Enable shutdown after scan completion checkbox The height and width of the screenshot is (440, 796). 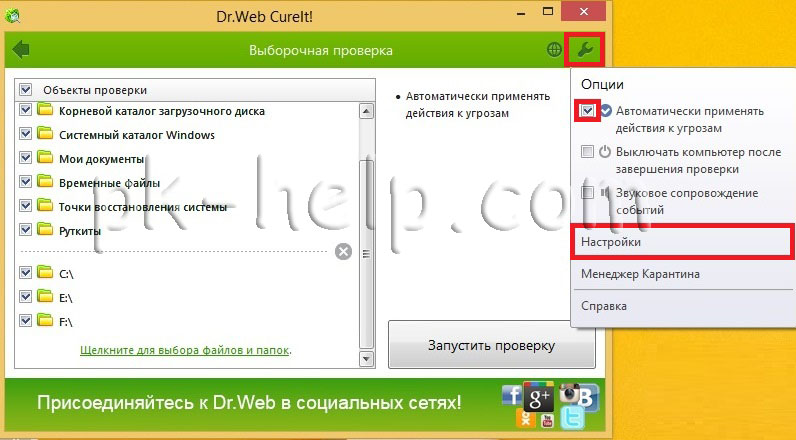[587, 152]
